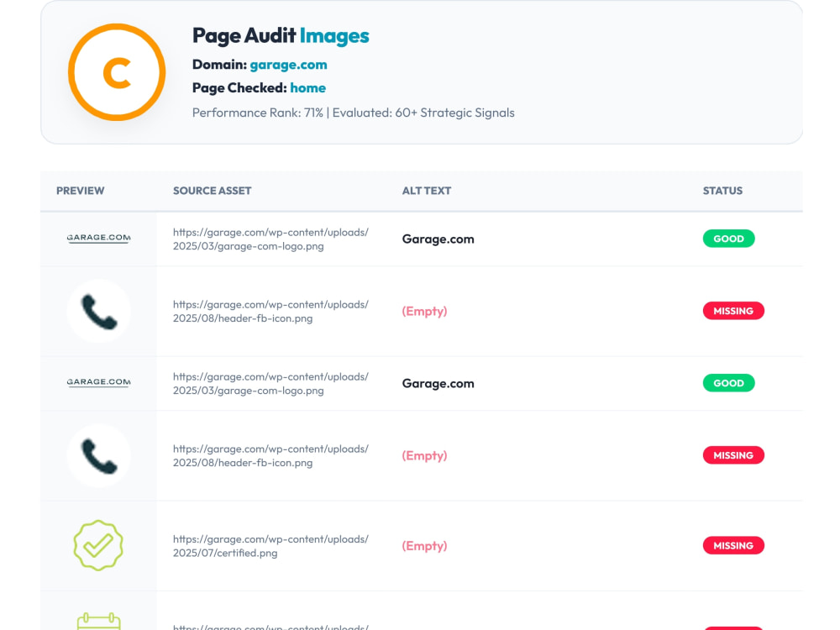Image resolution: width=840 pixels, height=630 pixels.
Task: Click the 'Page Audit Images' heading
Action: click(281, 36)
